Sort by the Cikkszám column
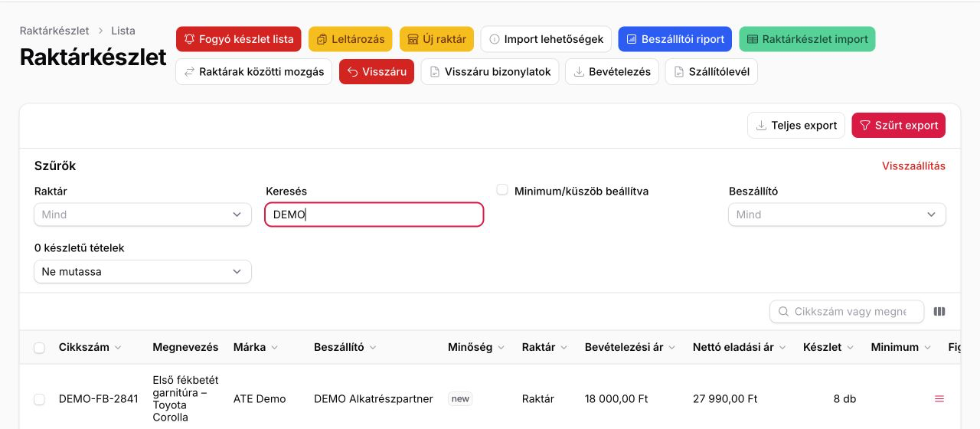 point(90,347)
